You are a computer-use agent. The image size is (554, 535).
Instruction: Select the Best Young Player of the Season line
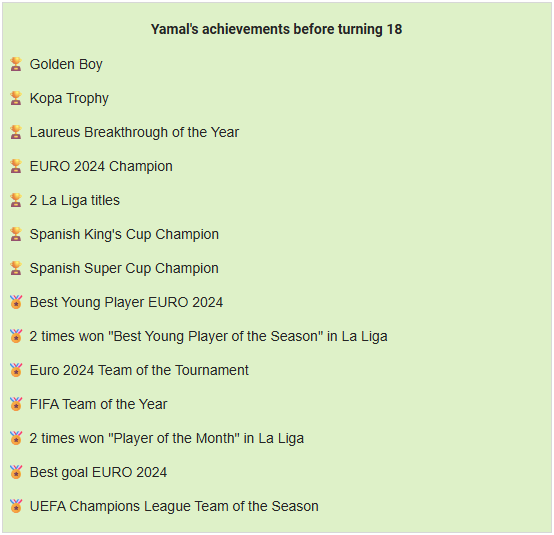208,336
